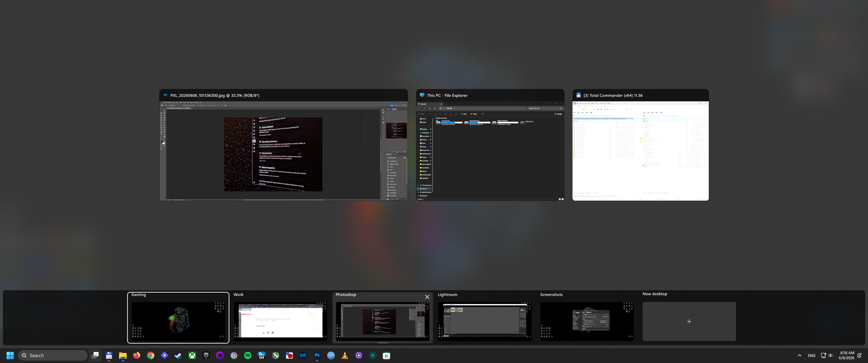Open File Explorer from the taskbar

tap(123, 355)
